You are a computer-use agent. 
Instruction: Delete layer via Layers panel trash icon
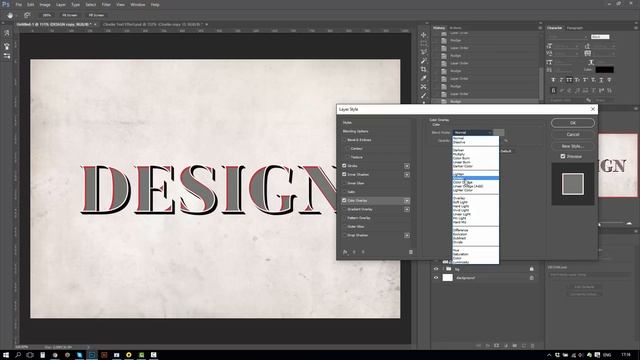532,346
